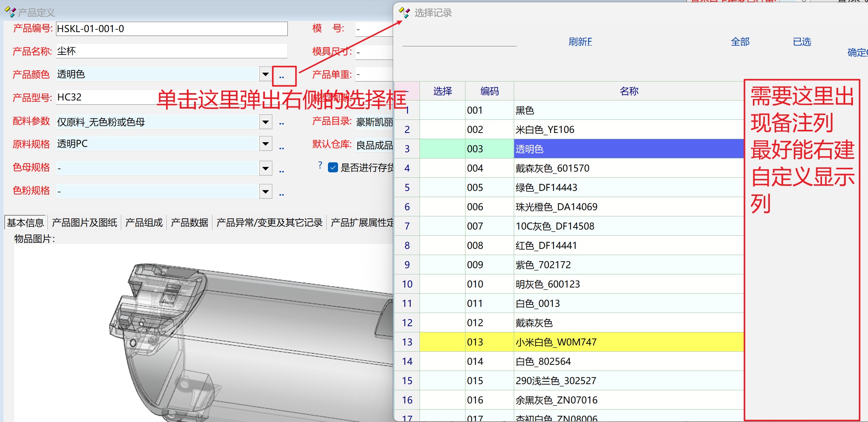The width and height of the screenshot is (868, 422).
Task: Select the 透明色 highlighted row
Action: [628, 149]
